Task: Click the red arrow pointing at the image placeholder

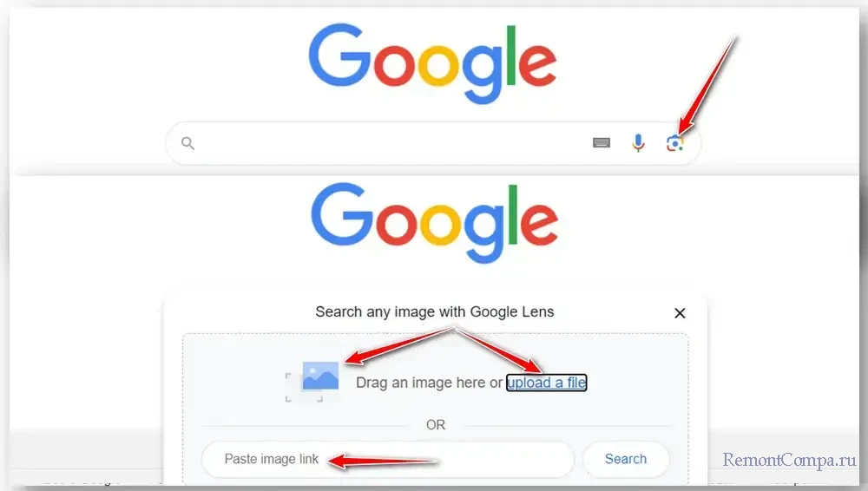Action: pos(396,344)
